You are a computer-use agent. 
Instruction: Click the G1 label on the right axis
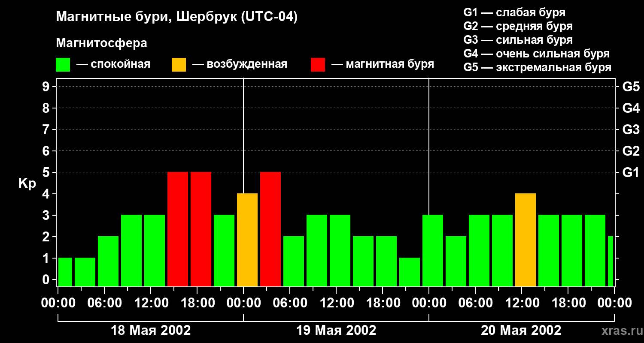(x=631, y=172)
